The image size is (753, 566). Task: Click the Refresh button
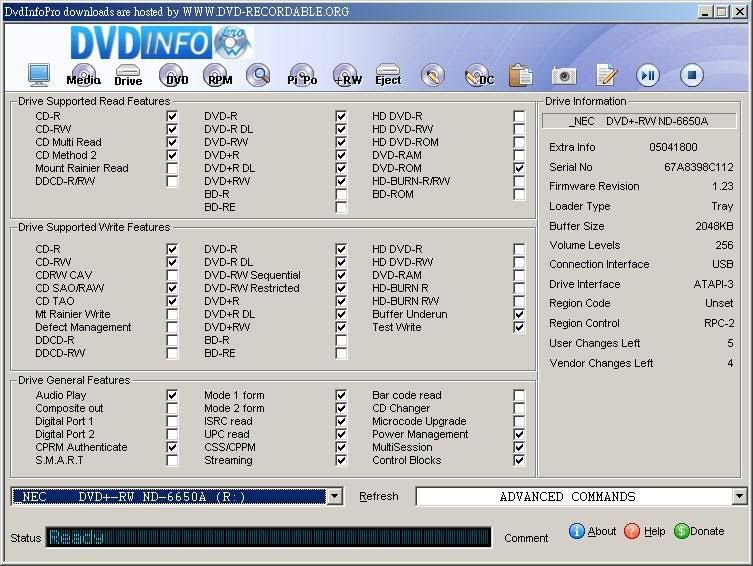[x=379, y=496]
